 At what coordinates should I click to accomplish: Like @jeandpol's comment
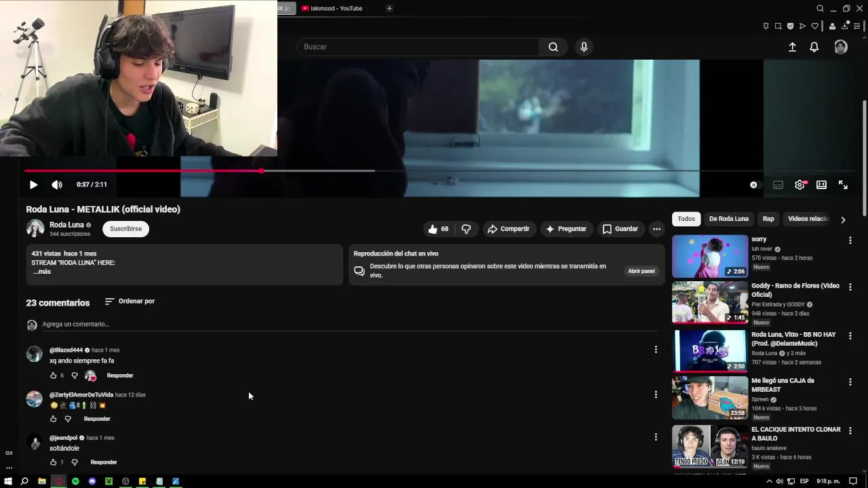[x=53, y=462]
